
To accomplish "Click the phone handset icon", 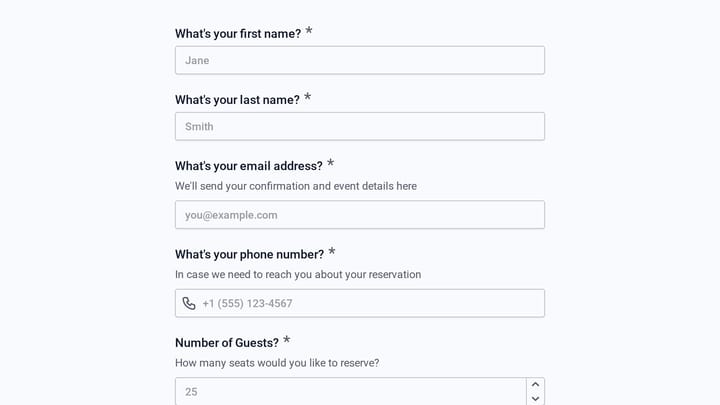I will [x=189, y=304].
